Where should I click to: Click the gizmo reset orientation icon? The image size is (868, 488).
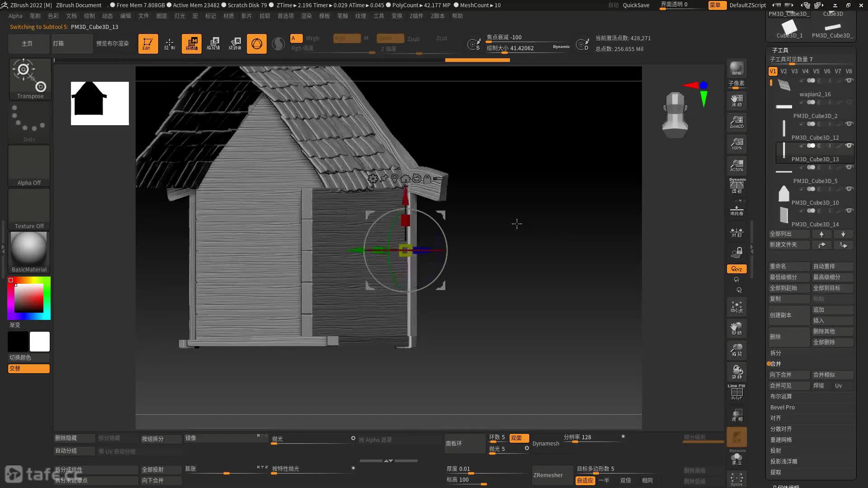(416, 178)
